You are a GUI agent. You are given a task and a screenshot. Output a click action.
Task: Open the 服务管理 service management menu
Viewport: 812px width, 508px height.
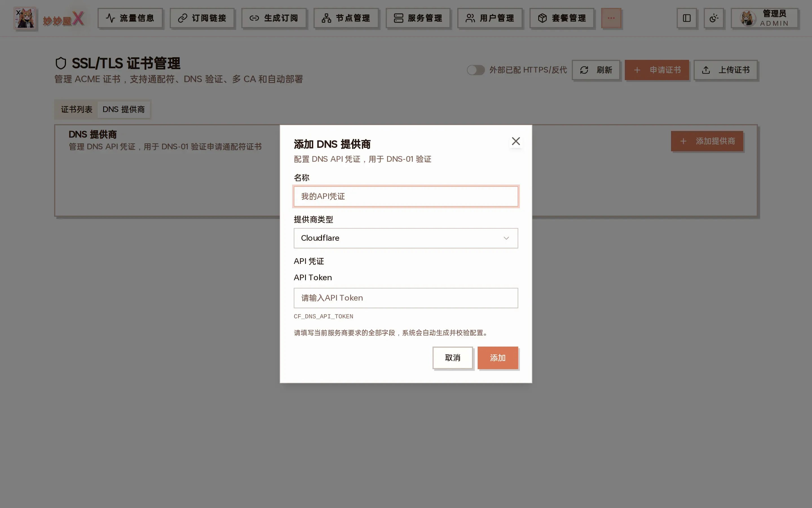point(418,18)
